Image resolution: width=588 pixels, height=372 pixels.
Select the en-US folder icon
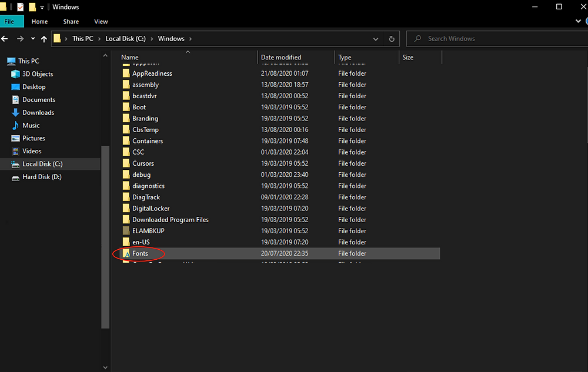[126, 242]
